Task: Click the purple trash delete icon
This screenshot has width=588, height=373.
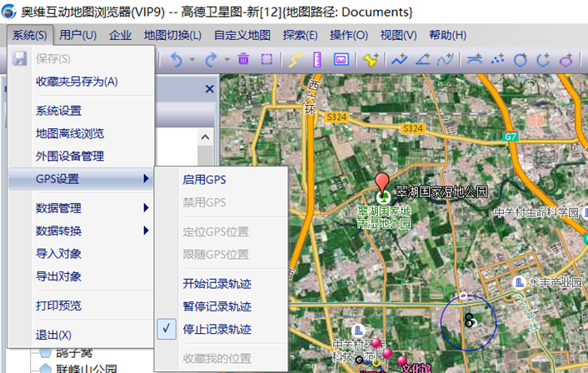Action: (243, 59)
